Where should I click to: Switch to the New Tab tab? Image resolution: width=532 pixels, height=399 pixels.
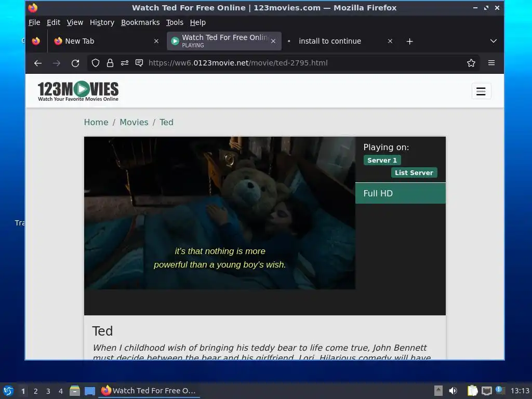click(x=106, y=41)
